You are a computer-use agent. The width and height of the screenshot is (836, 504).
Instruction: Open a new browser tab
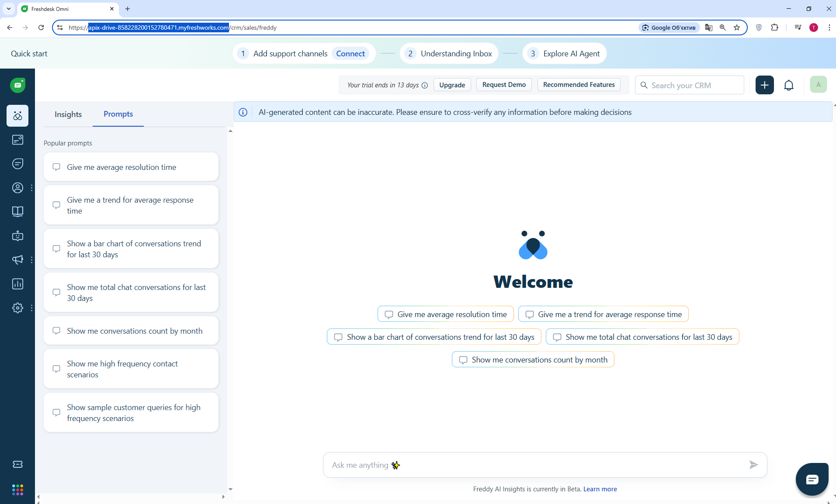tap(128, 9)
